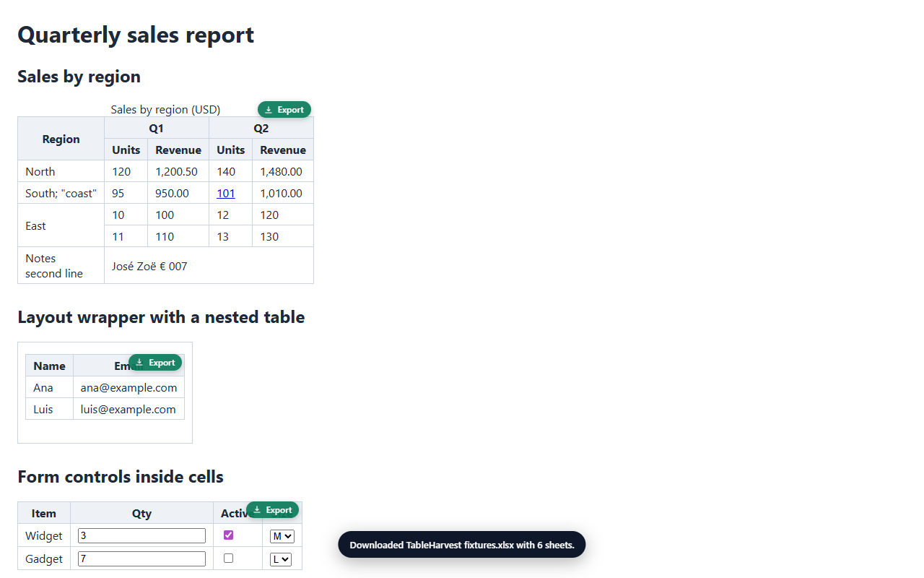924x578 pixels.
Task: Click the Name column header
Action: point(50,366)
